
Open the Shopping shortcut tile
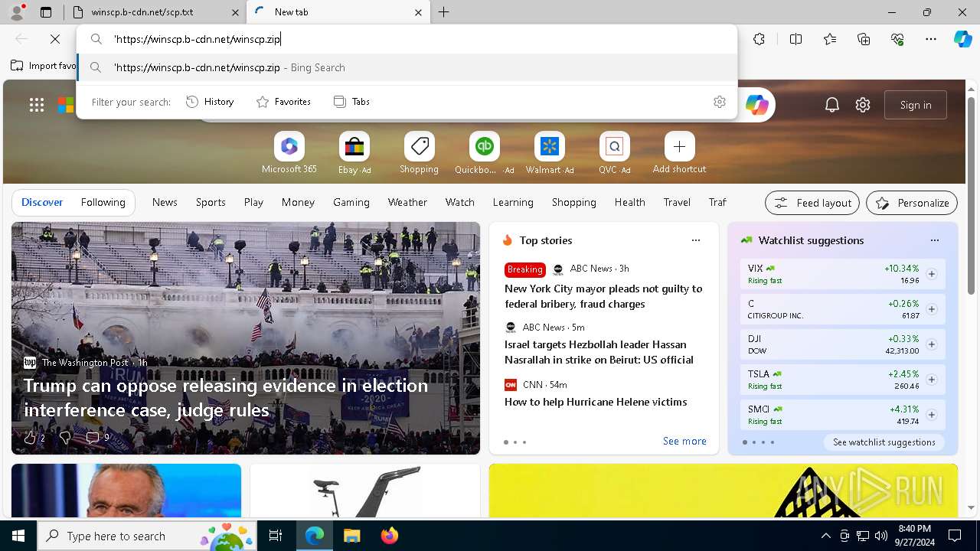tap(419, 153)
